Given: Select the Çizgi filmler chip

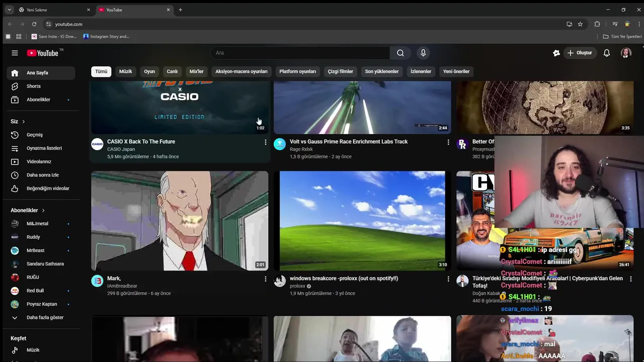Looking at the screenshot, I should pyautogui.click(x=341, y=71).
